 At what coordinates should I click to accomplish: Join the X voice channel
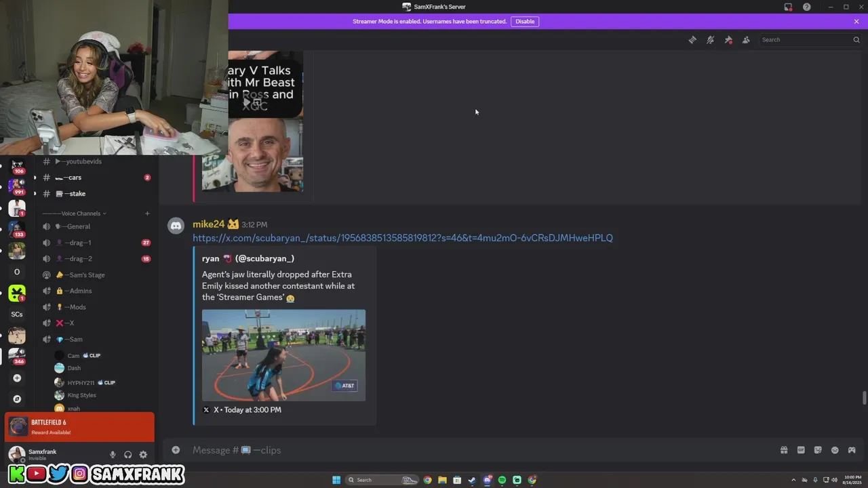(96, 323)
